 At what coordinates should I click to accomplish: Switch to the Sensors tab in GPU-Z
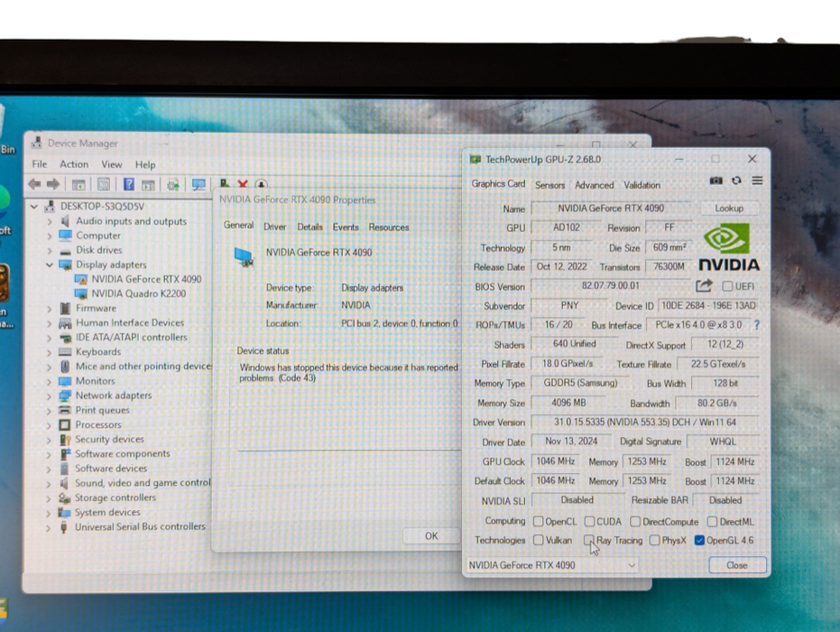(549, 184)
